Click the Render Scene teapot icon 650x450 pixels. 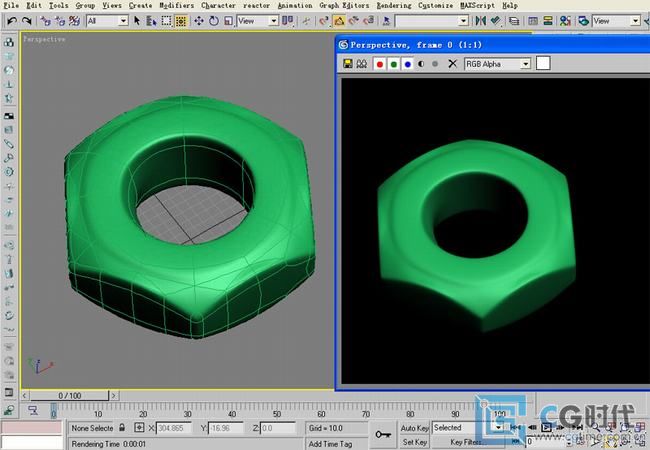coord(584,21)
